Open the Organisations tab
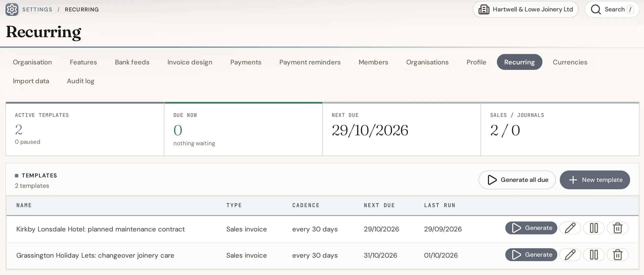 (x=427, y=62)
